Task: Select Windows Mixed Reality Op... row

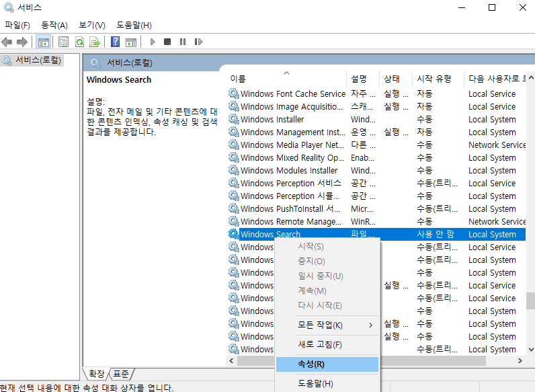Action: (376, 157)
